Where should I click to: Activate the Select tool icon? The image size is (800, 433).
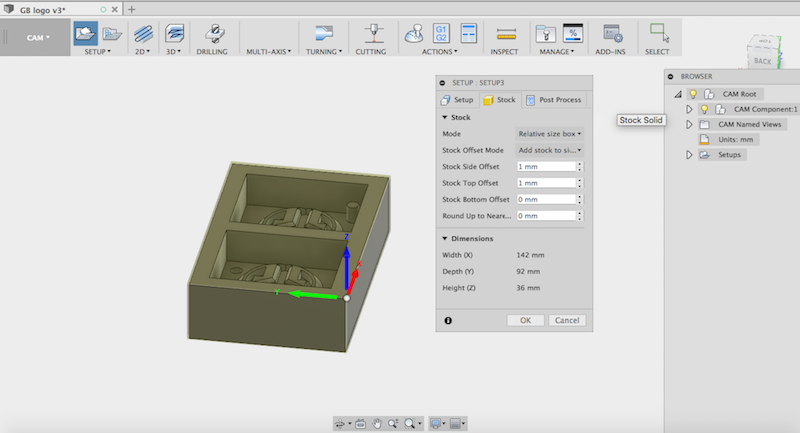click(659, 33)
